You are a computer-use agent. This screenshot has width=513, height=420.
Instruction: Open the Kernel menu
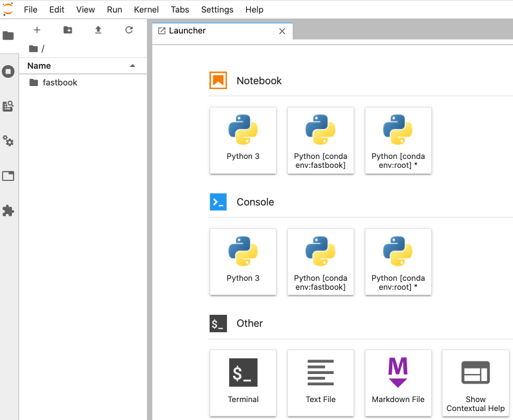tap(146, 10)
